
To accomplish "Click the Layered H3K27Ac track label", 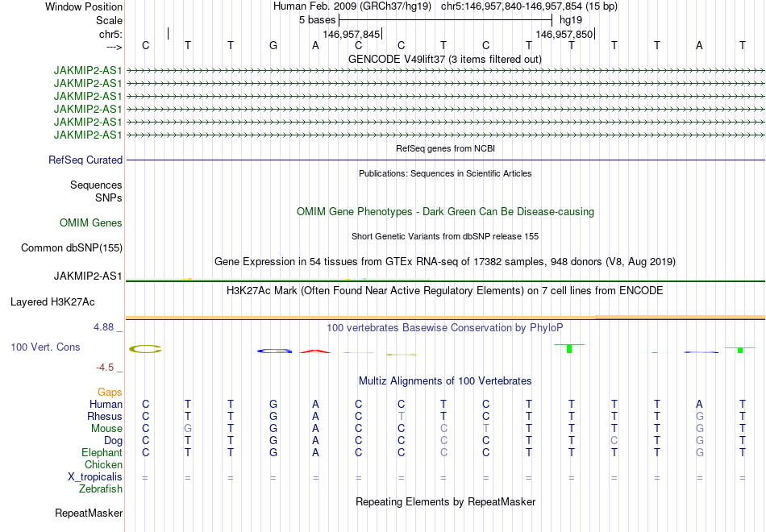I will pyautogui.click(x=52, y=302).
